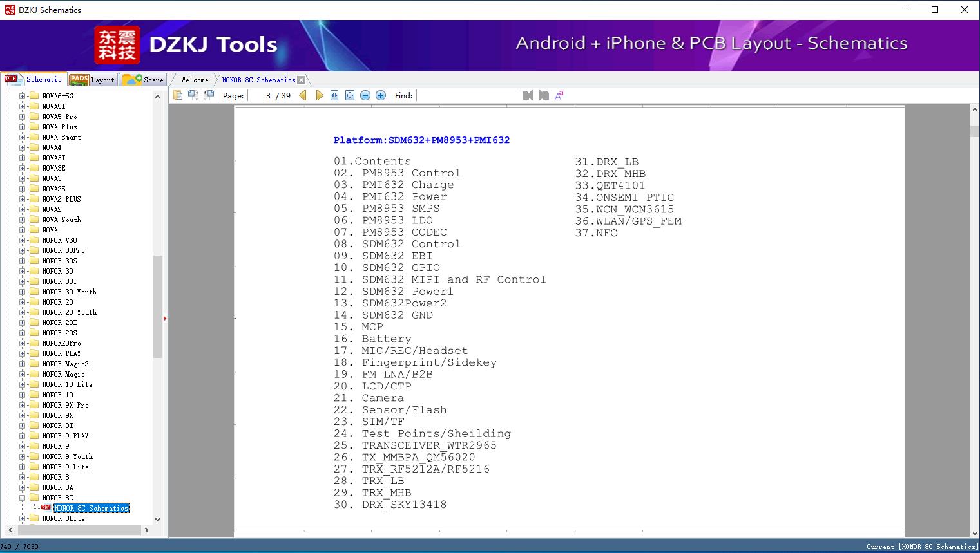This screenshot has height=553, width=980.
Task: Click the copy pages icon in PDF toolbar
Action: (178, 95)
